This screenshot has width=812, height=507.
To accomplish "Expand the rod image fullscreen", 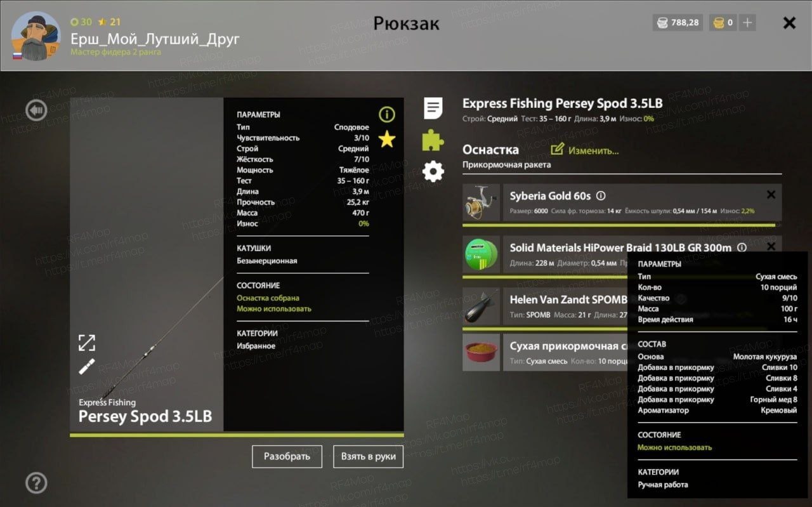I will click(x=87, y=343).
